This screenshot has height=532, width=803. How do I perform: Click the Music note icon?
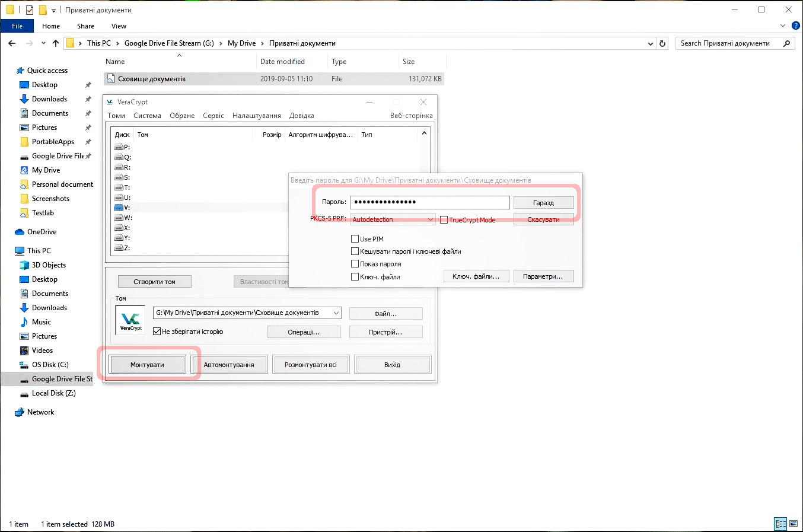[x=24, y=322]
